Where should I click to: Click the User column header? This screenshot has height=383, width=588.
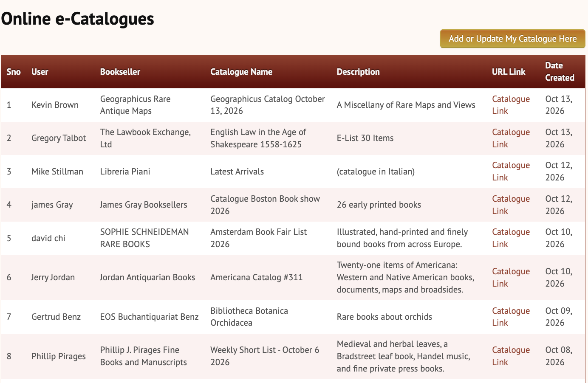(x=40, y=72)
